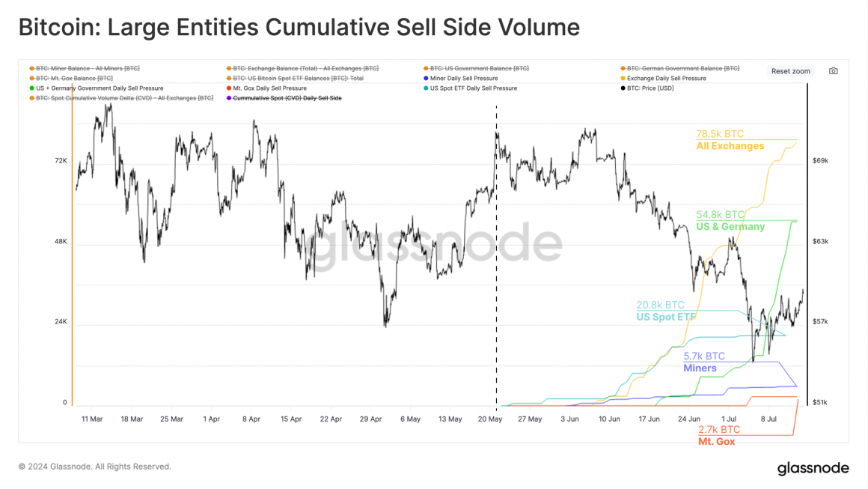Toggle US + Germany Government Daily Sell Pressure series
The height and width of the screenshot is (489, 868).
97,88
